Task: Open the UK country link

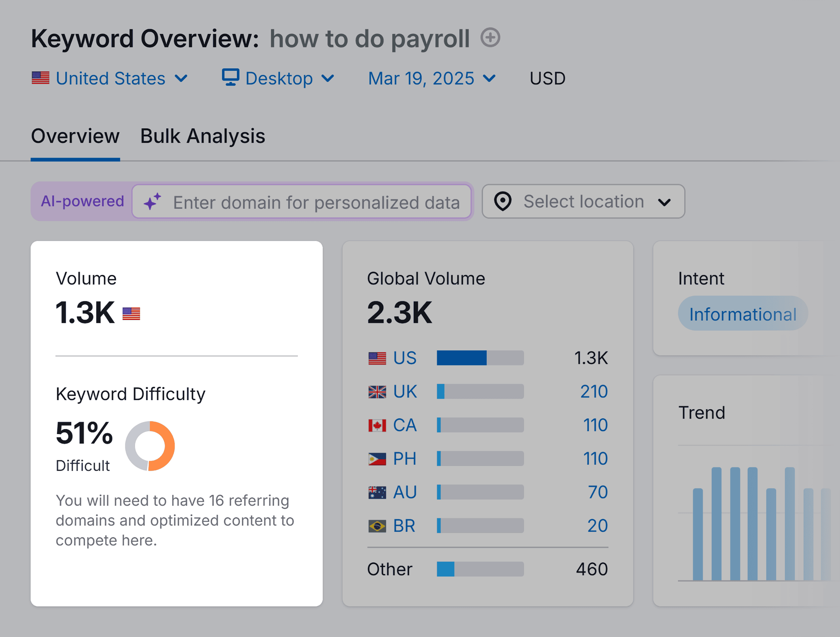Action: [x=405, y=391]
